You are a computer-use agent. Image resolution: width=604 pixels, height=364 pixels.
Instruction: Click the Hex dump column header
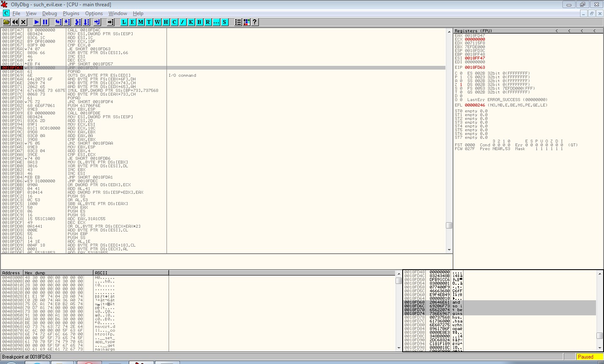pos(58,273)
